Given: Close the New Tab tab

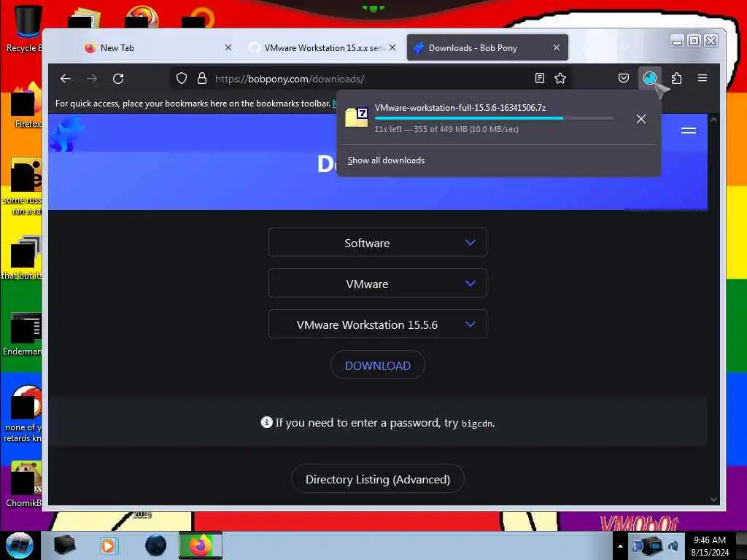Looking at the screenshot, I should tap(228, 47).
